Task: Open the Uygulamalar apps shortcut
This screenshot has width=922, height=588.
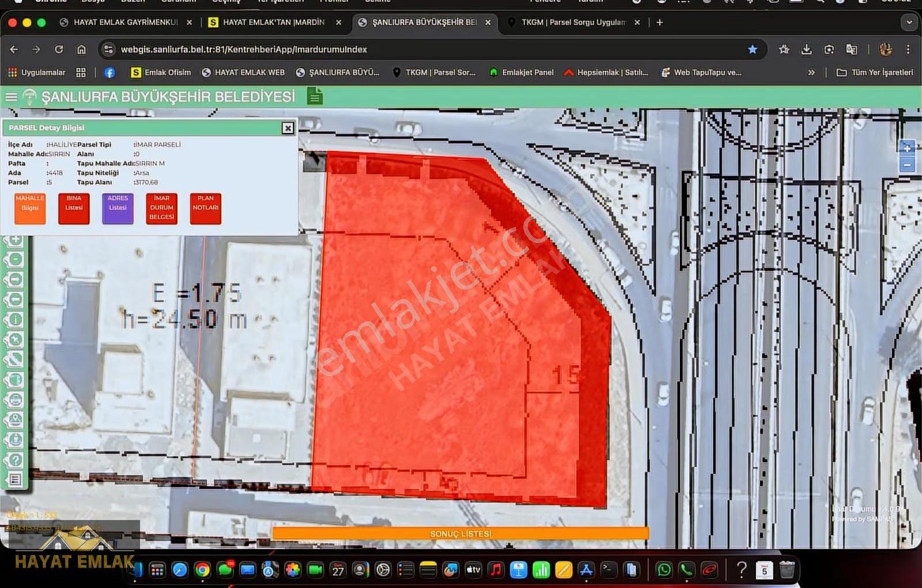Action: tap(36, 73)
